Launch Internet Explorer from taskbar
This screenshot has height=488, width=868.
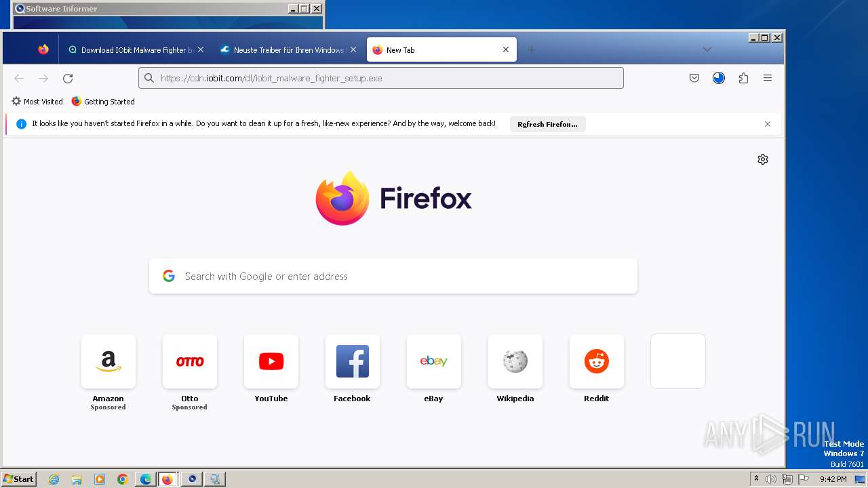tap(54, 479)
